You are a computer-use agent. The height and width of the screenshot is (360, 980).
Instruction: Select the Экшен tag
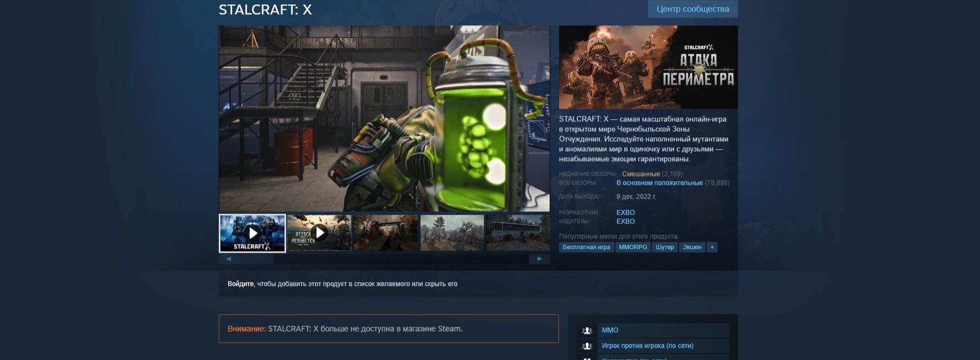tap(692, 247)
